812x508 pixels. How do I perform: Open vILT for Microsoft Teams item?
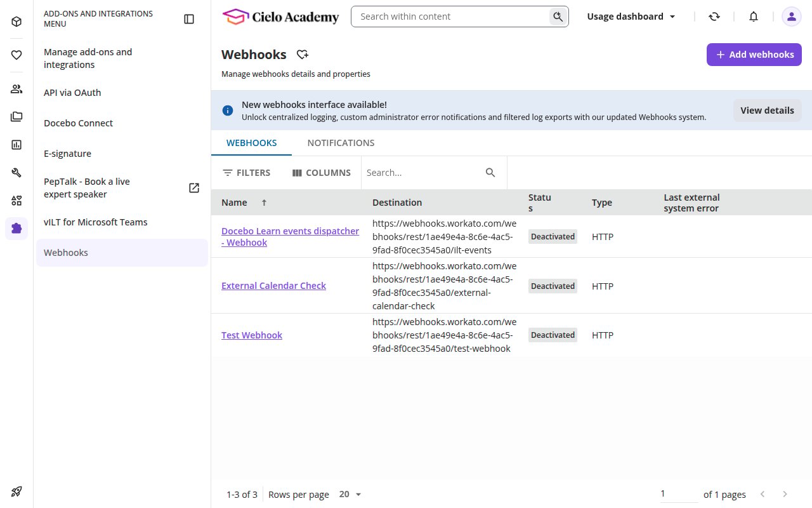[122, 222]
